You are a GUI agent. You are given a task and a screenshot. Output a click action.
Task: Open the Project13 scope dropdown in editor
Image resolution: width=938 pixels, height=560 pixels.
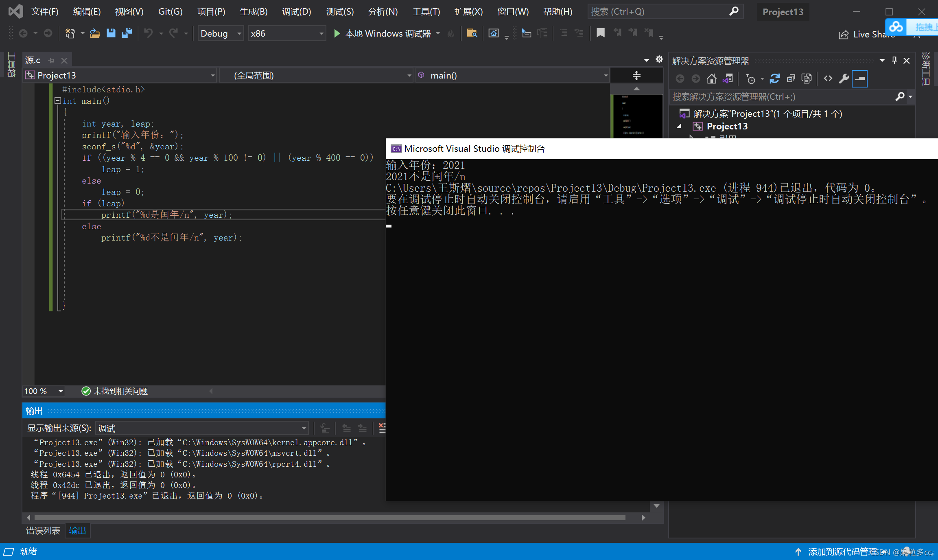120,75
